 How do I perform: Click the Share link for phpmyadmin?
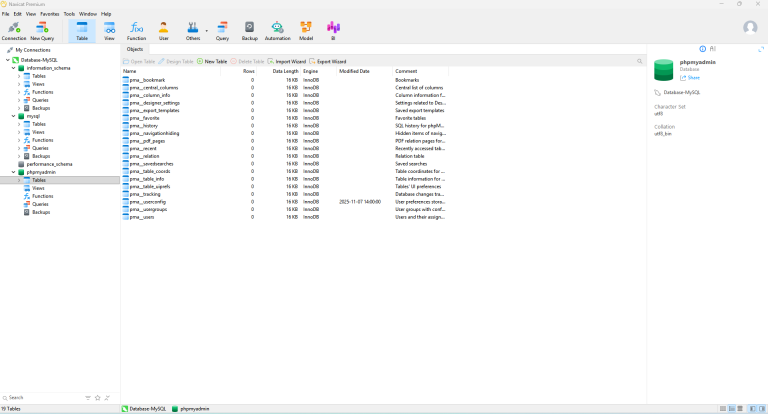[692, 77]
